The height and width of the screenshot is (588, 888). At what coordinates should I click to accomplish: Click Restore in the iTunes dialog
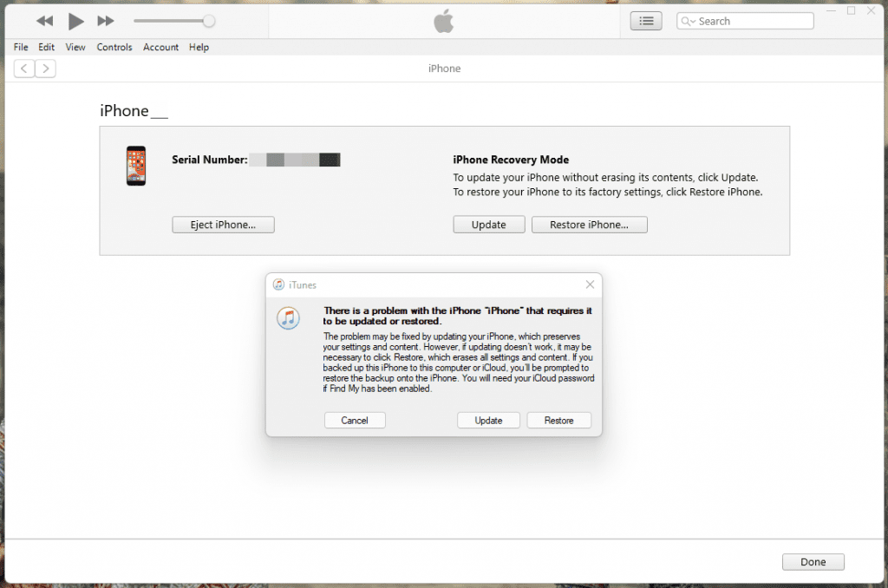click(x=558, y=421)
